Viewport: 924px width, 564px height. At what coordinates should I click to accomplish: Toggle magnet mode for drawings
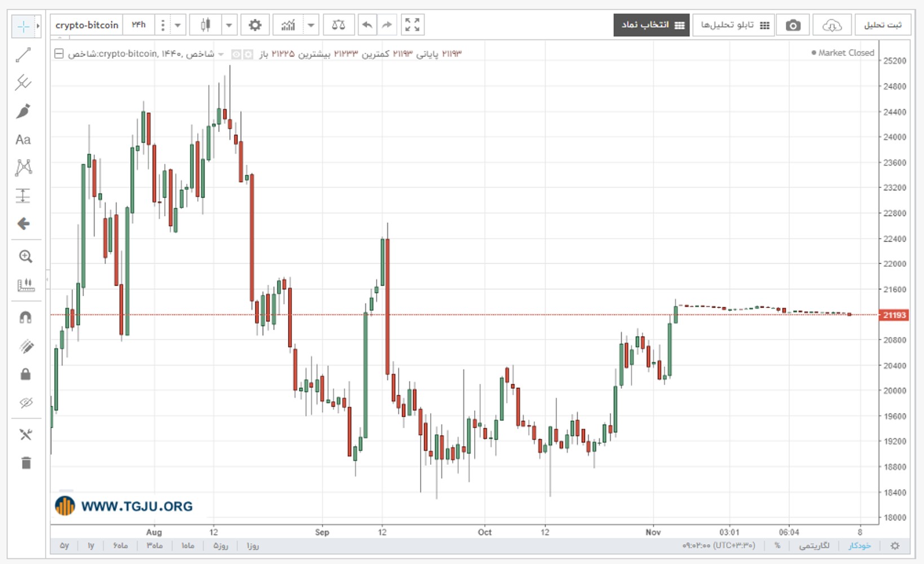point(25,318)
